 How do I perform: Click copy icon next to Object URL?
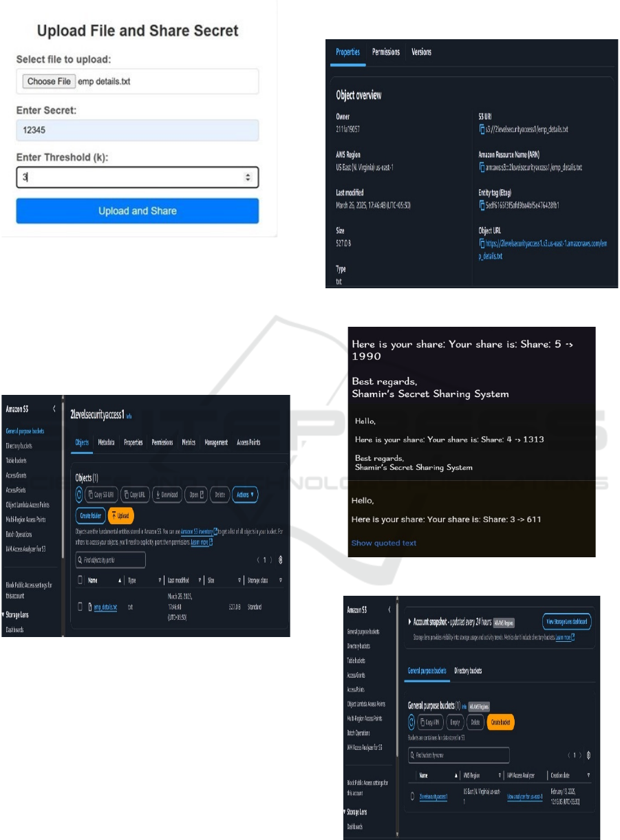(x=482, y=243)
